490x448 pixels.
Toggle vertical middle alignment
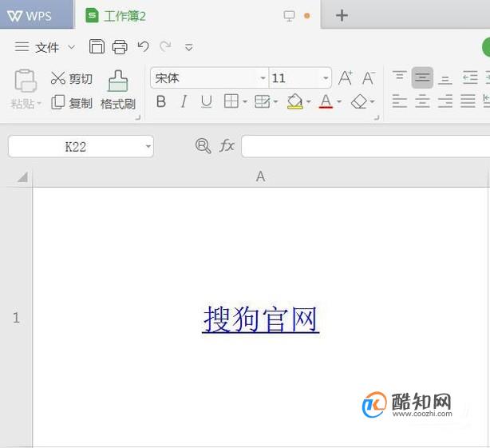[422, 77]
